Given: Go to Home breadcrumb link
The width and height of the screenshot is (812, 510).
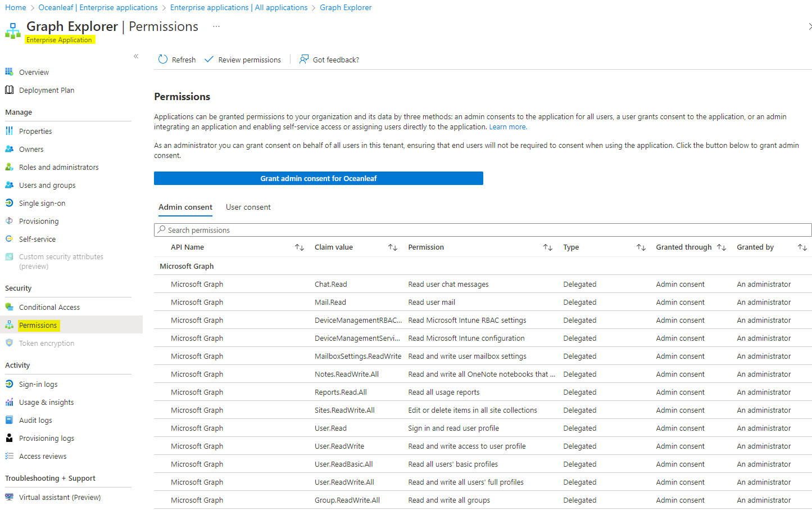Looking at the screenshot, I should 16,7.
